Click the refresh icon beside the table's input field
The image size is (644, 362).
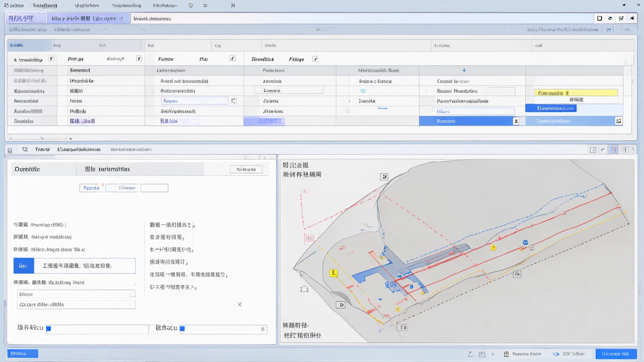tap(233, 101)
